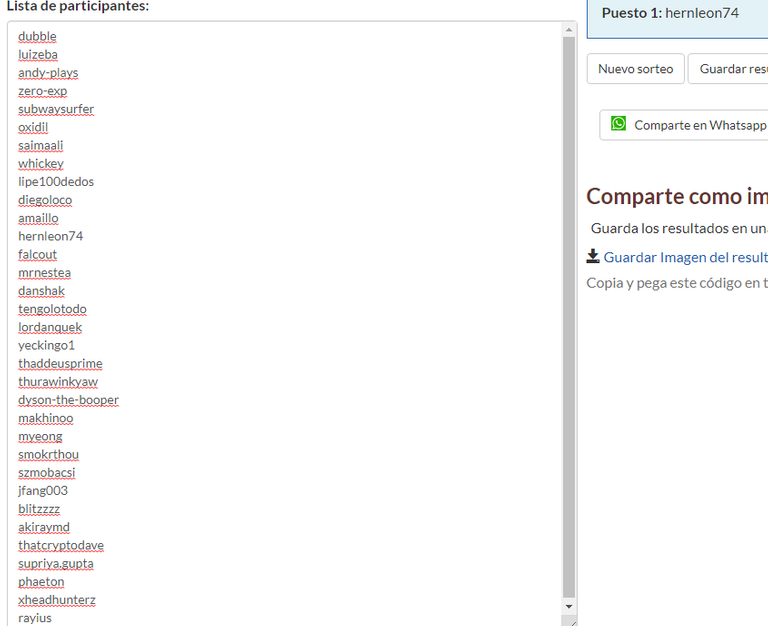Click the participant name jfang003
The image size is (768, 626).
click(x=43, y=491)
